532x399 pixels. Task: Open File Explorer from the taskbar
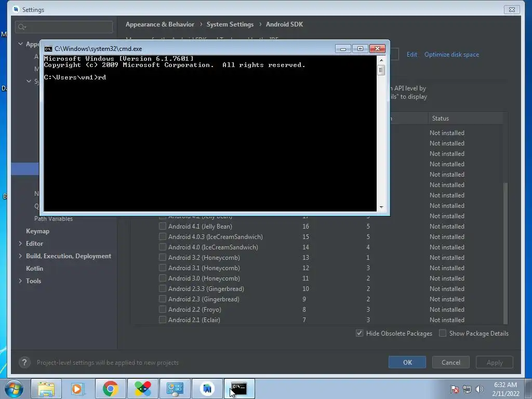point(46,389)
